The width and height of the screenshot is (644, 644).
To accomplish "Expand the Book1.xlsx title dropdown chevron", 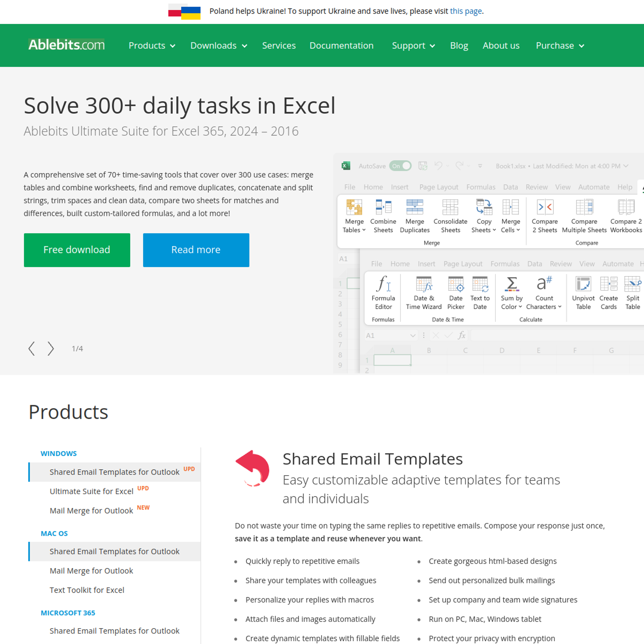I will point(626,166).
